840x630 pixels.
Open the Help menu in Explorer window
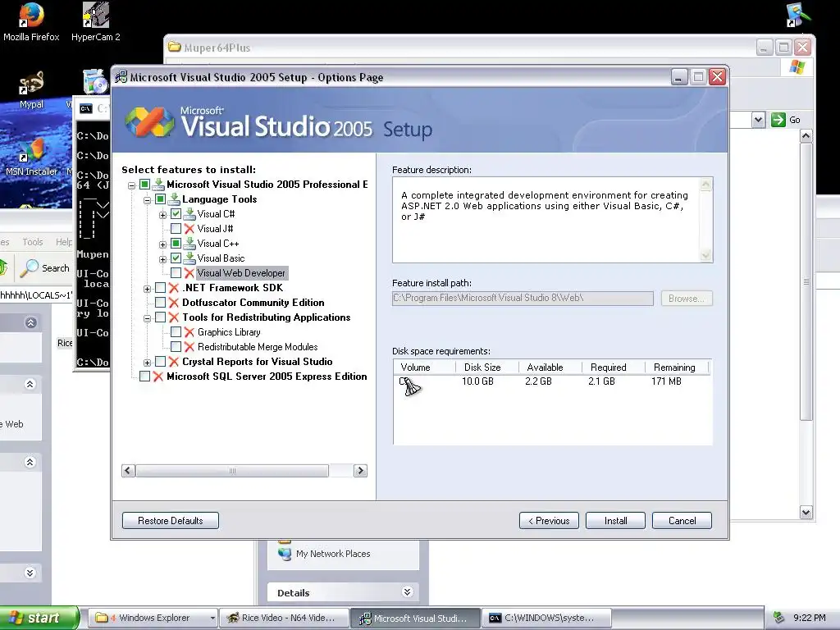click(x=64, y=242)
